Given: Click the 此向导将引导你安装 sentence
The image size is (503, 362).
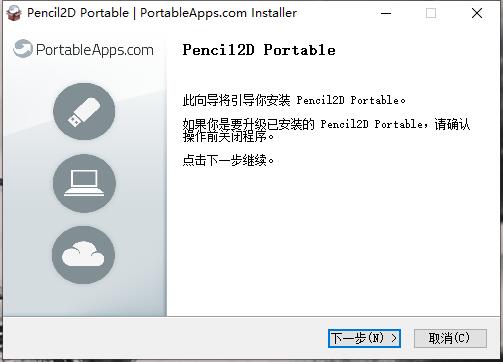Looking at the screenshot, I should click(x=294, y=100).
